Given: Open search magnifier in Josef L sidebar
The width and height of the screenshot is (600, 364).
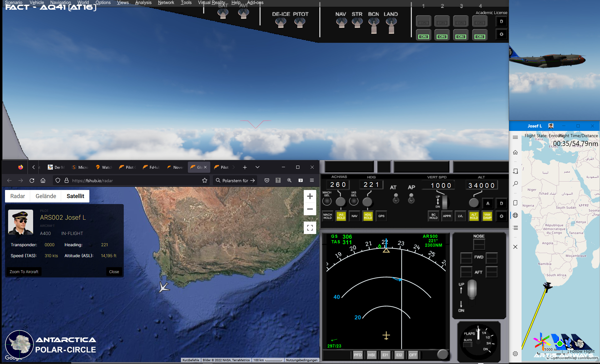Looking at the screenshot, I should pos(515,184).
